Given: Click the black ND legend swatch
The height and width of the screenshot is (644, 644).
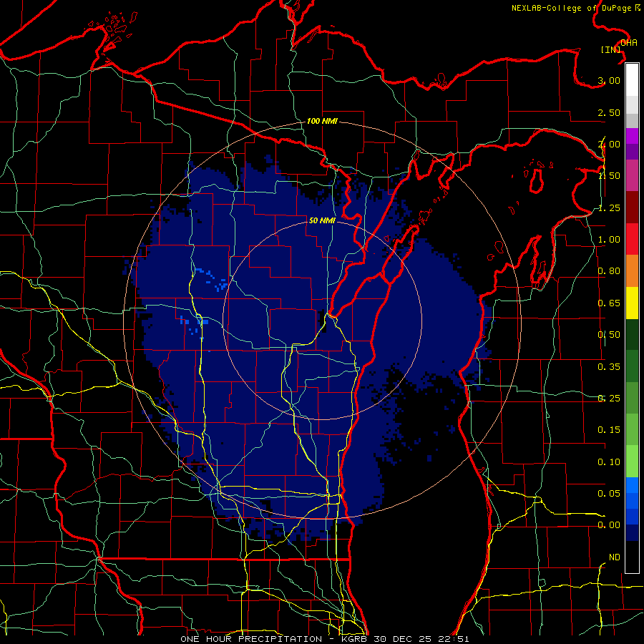Looking at the screenshot, I should pyautogui.click(x=632, y=557).
